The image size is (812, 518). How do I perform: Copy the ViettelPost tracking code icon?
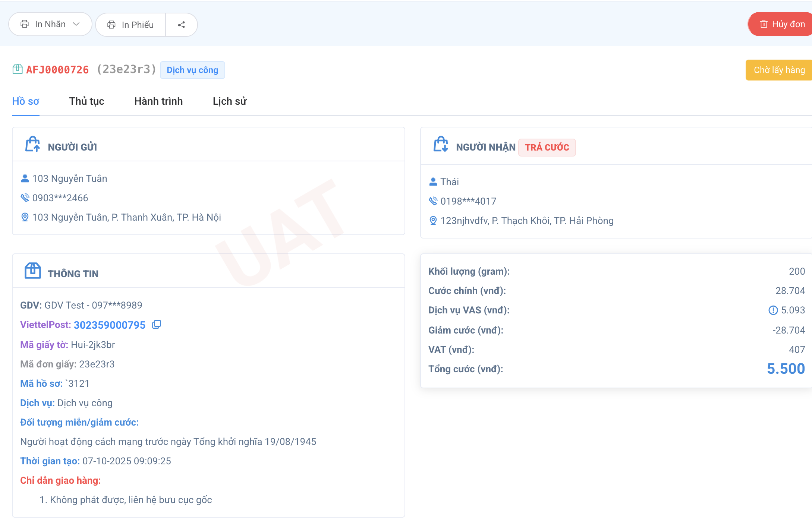[x=157, y=325]
